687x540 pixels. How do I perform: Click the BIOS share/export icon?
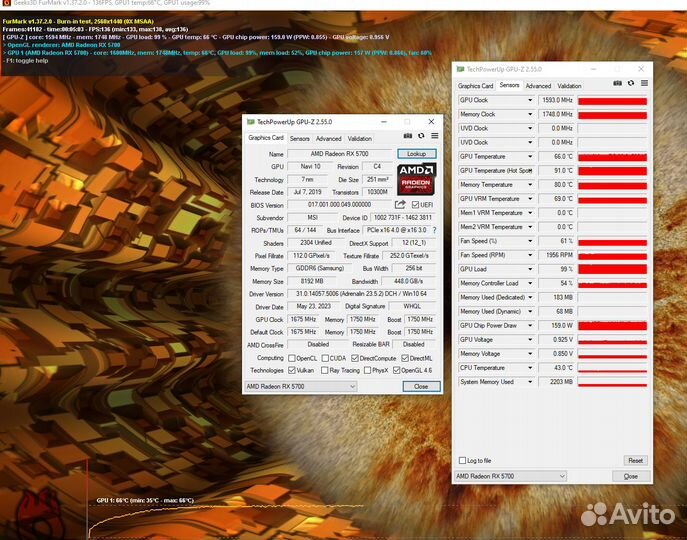click(400, 205)
